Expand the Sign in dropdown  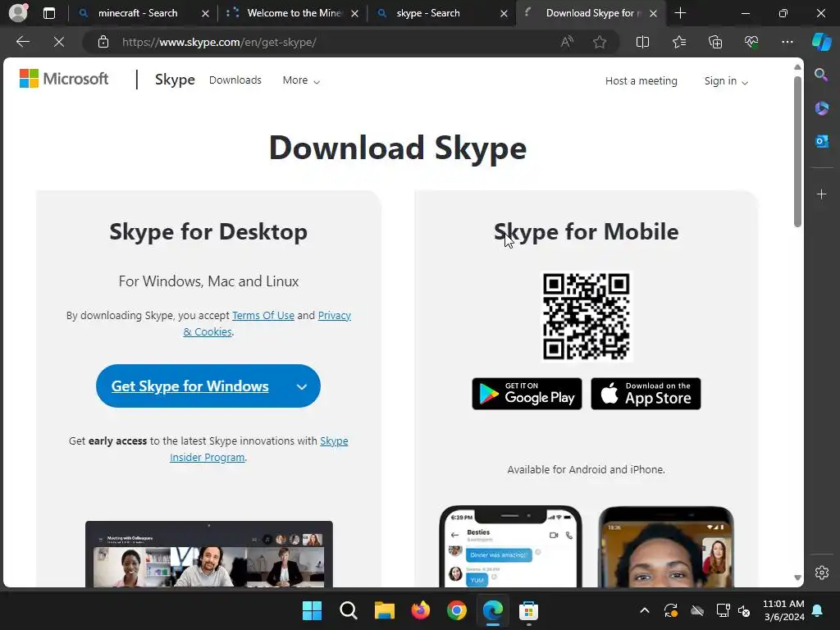726,81
